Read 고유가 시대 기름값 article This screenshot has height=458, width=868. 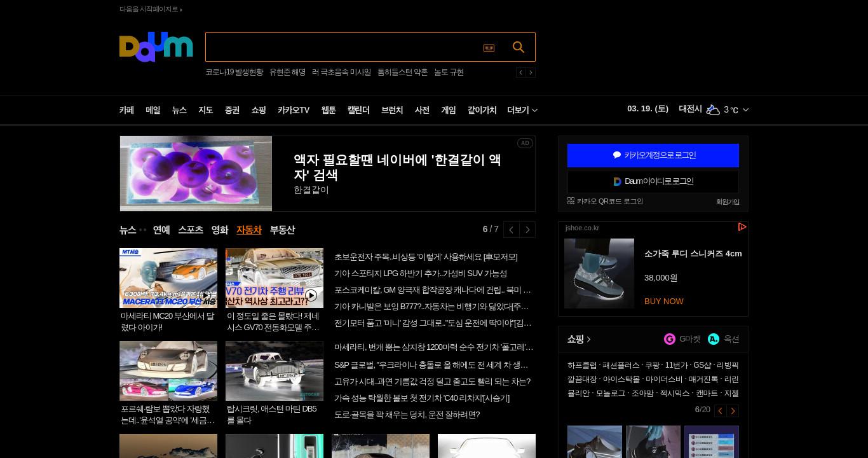tap(432, 382)
